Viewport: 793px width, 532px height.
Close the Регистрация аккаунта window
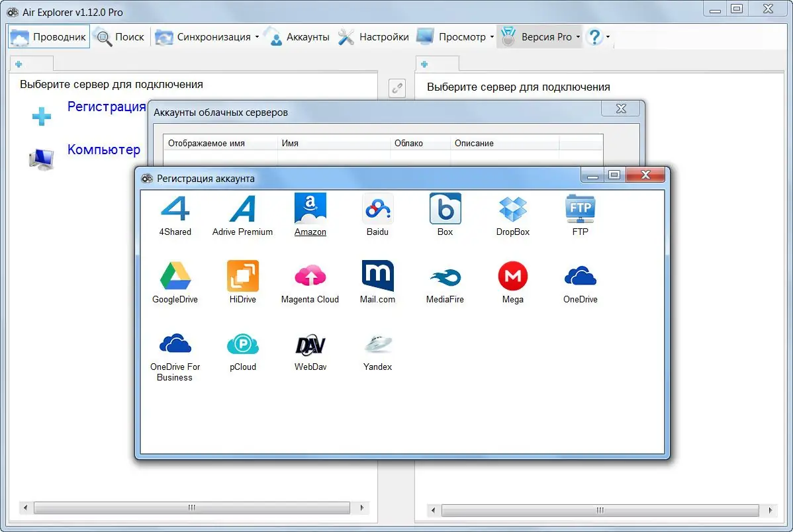(x=645, y=175)
